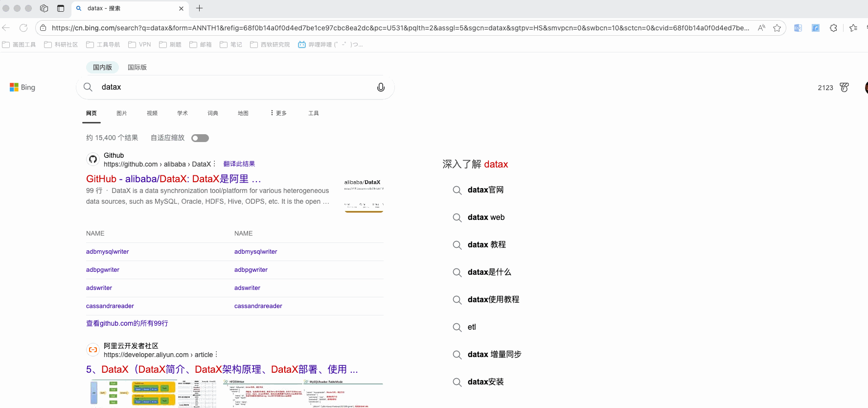Screen dimensions: 868x408
Task: Open Microsoft Rewards medal icon
Action: pos(844,87)
